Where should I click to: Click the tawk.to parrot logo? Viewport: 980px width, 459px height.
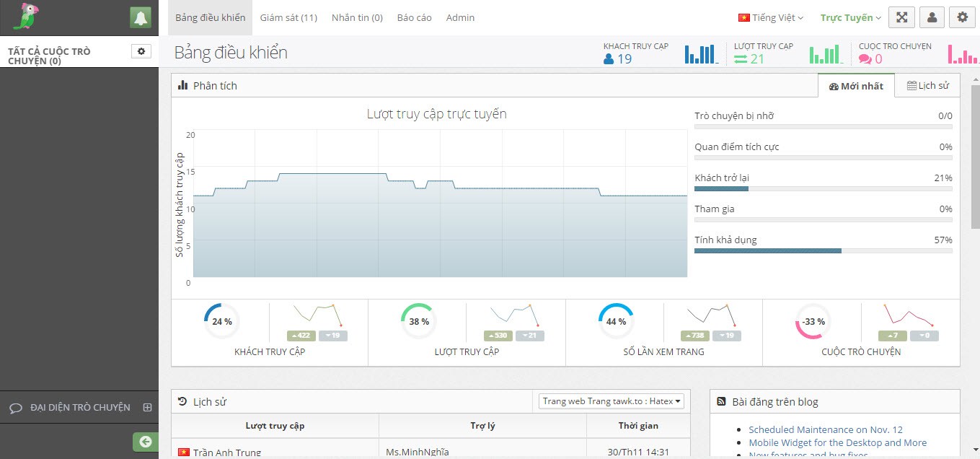coord(25,17)
